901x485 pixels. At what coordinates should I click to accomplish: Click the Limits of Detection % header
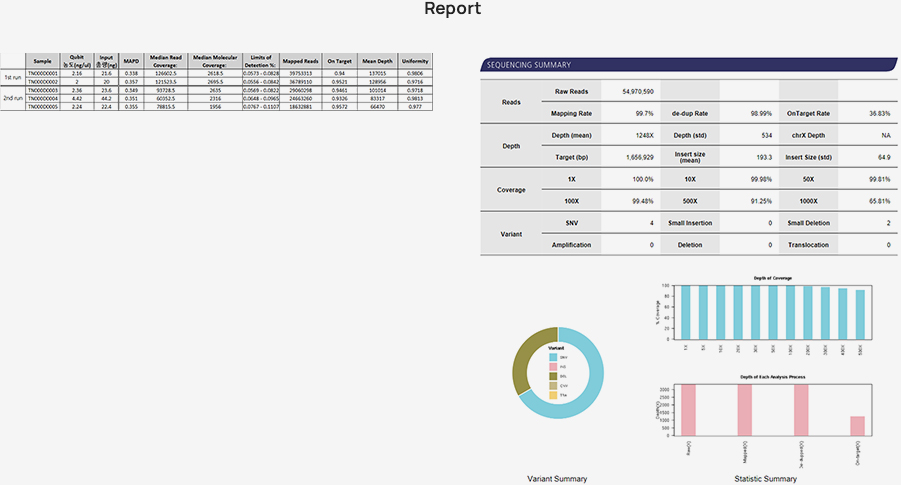[x=261, y=61]
